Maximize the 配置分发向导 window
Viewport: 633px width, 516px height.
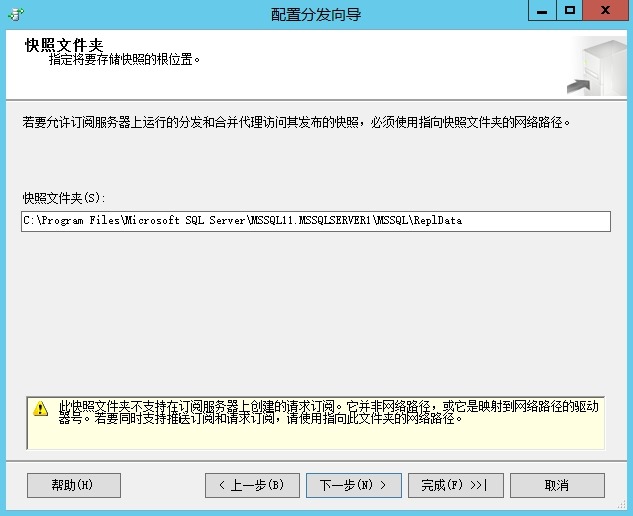(569, 11)
